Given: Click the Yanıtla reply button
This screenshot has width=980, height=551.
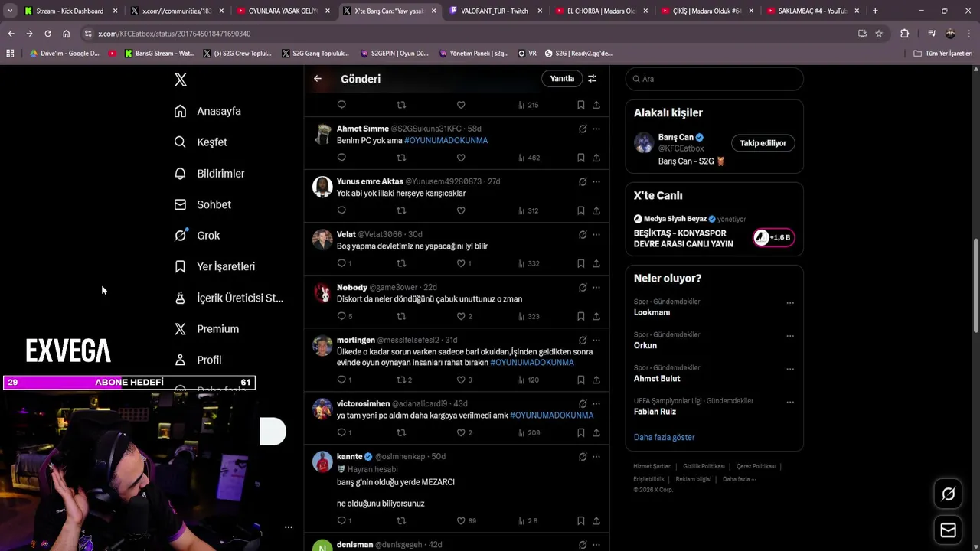Looking at the screenshot, I should [x=562, y=78].
